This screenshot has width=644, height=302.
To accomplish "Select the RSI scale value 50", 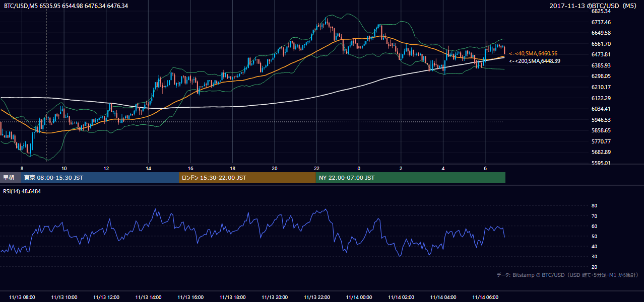I will (x=595, y=236).
